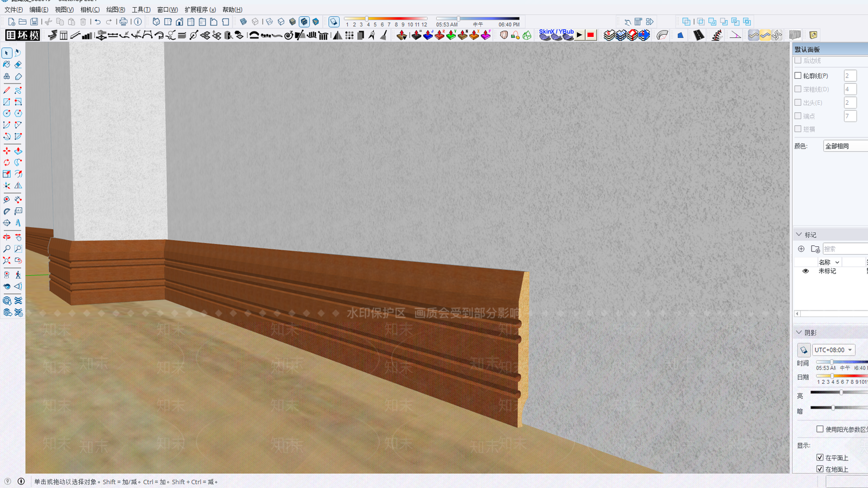Open the 颜色 全部相同 dropdown
The width and height of the screenshot is (868, 488).
tap(845, 146)
